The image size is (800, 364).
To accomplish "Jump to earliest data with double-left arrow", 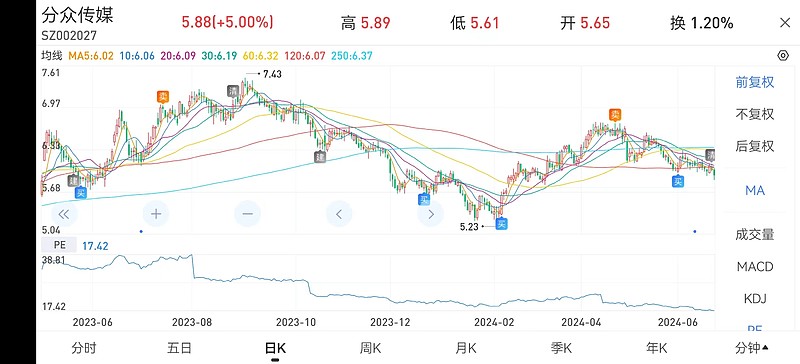I will click(64, 214).
